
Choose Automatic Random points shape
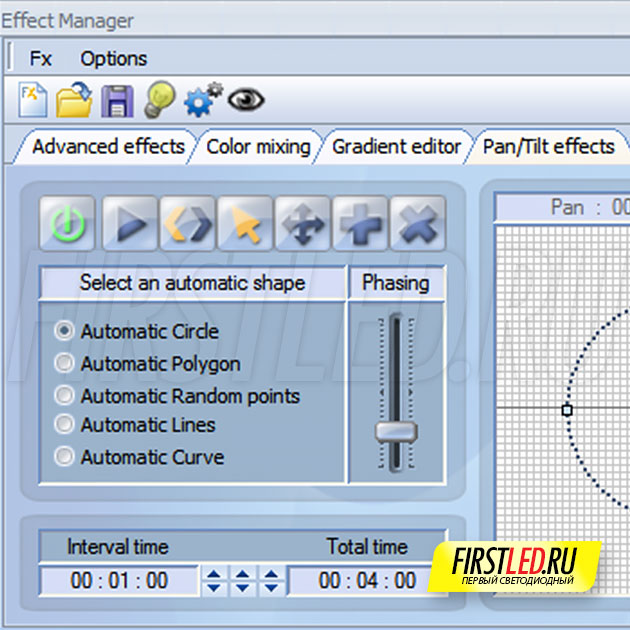(65, 395)
